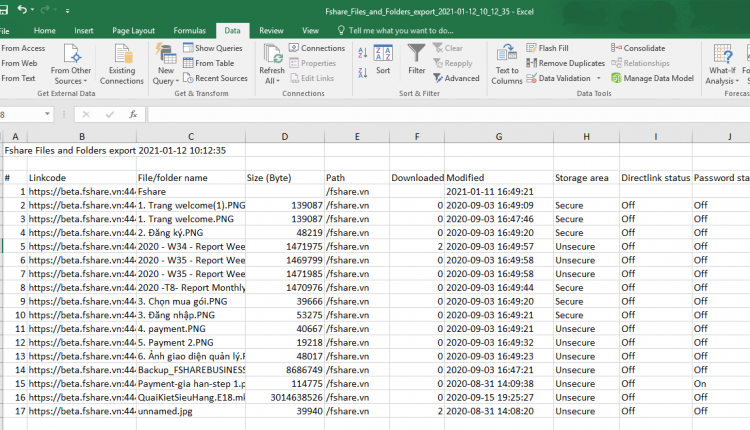The image size is (750, 430).
Task: Open From Other Sources menu
Action: pyautogui.click(x=71, y=65)
